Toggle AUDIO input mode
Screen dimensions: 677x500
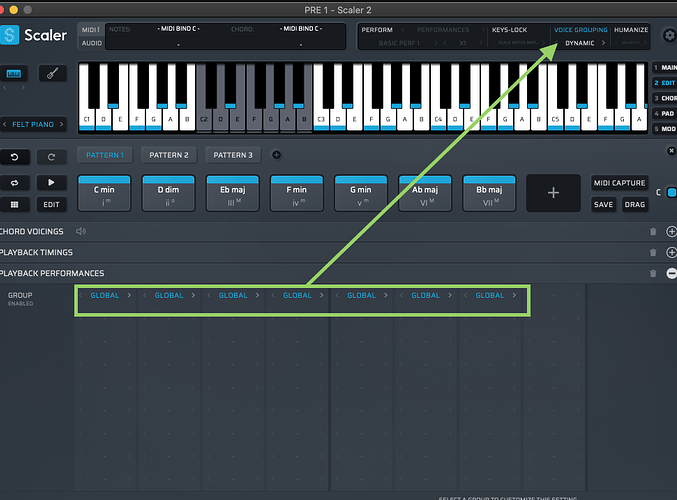(x=92, y=43)
